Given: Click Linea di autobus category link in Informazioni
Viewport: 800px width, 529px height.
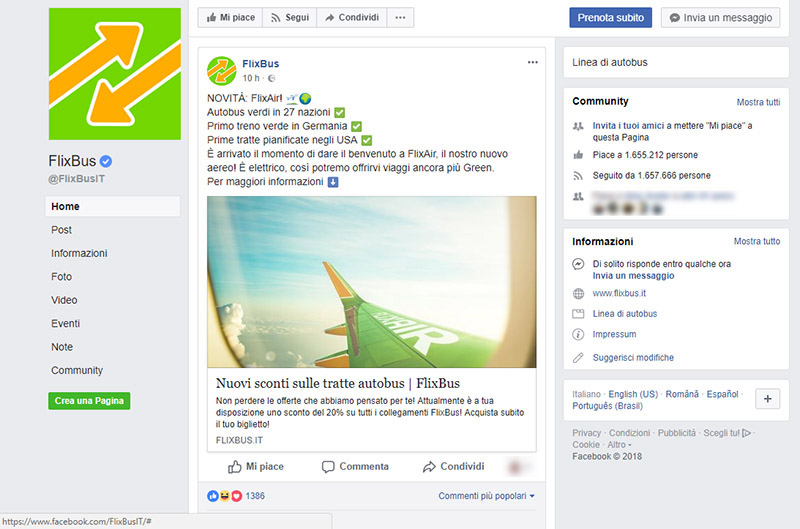Looking at the screenshot, I should 624,314.
